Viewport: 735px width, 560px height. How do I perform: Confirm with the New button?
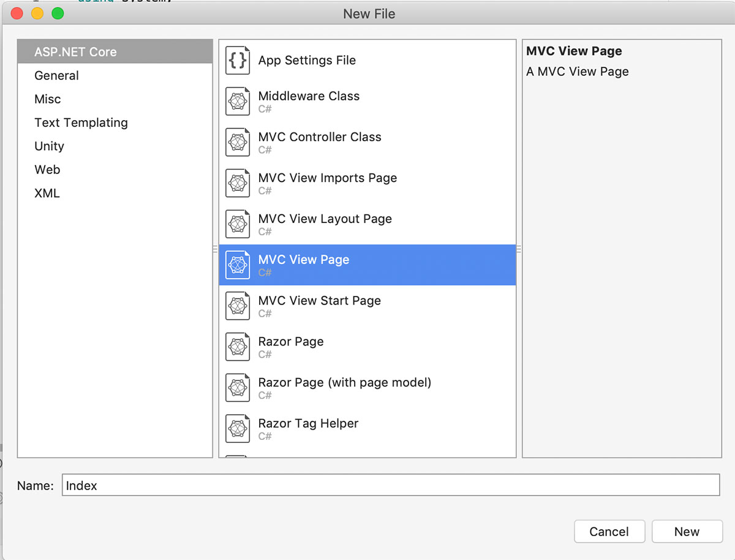(x=687, y=532)
